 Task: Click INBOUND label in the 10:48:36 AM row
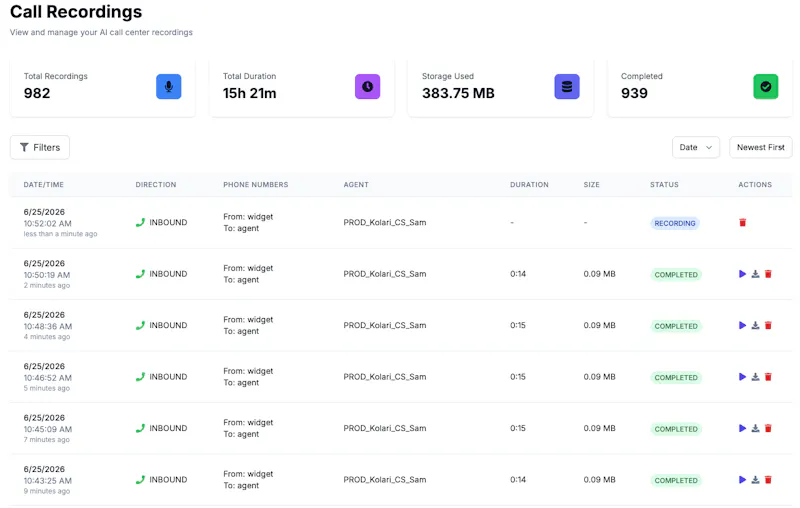tap(168, 325)
